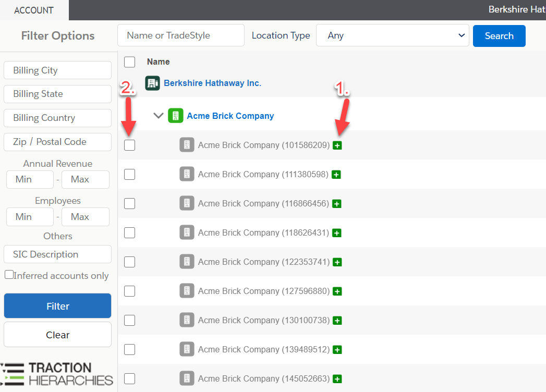This screenshot has height=392, width=546.
Task: Check the box for Acme Brick Company (118626431)
Action: point(129,233)
